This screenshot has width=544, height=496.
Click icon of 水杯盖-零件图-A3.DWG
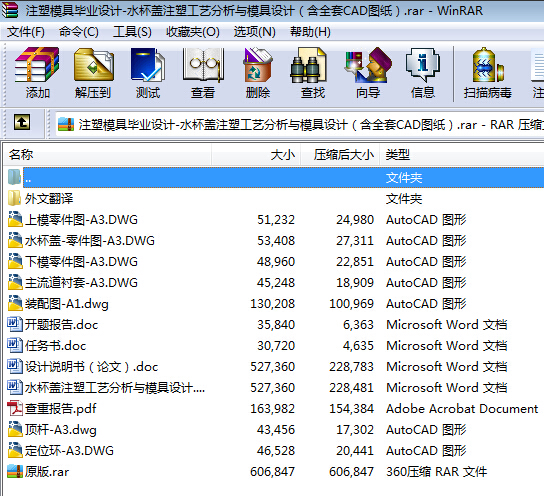coord(15,240)
